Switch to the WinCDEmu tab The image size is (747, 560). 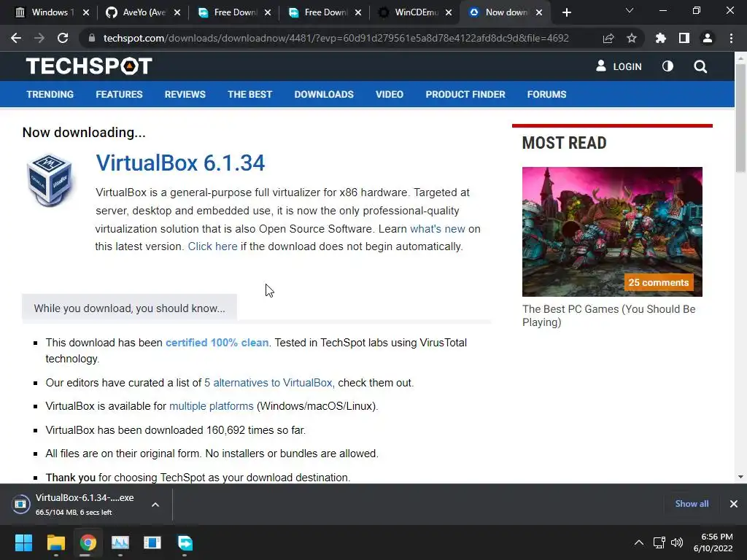tap(409, 12)
